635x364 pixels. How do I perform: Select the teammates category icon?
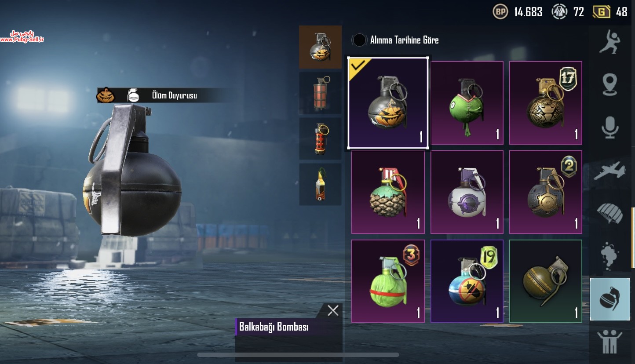pos(610,342)
